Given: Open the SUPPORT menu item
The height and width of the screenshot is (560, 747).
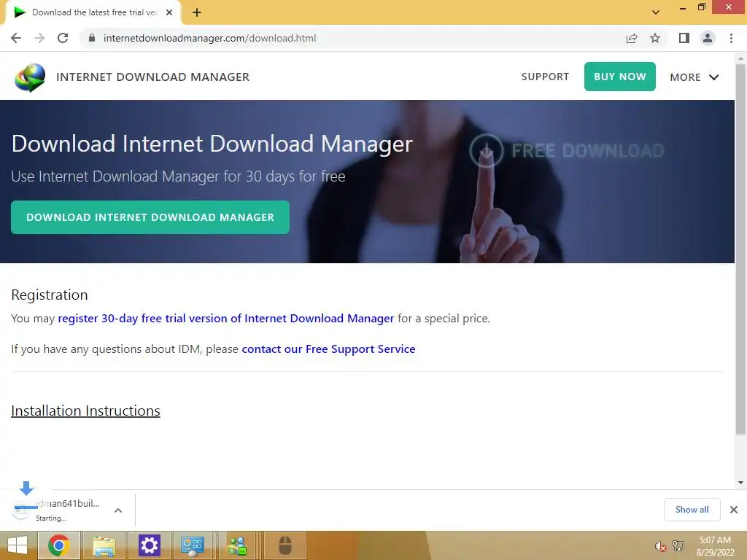Looking at the screenshot, I should (545, 77).
